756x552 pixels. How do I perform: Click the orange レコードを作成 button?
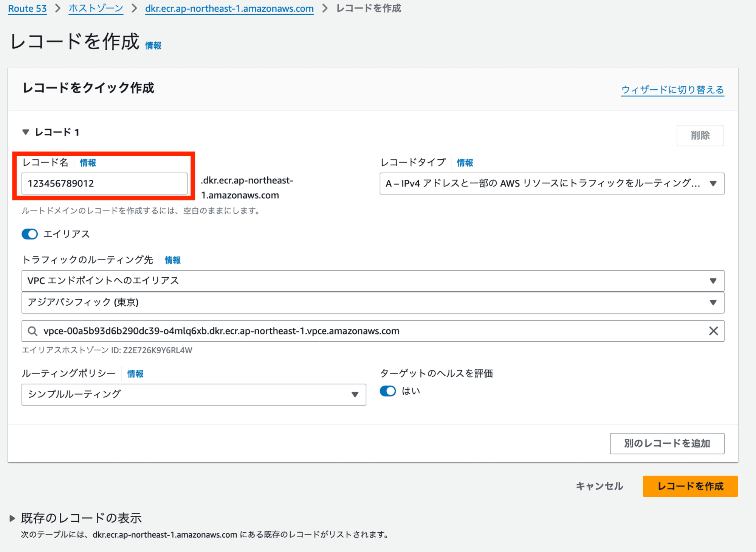690,486
